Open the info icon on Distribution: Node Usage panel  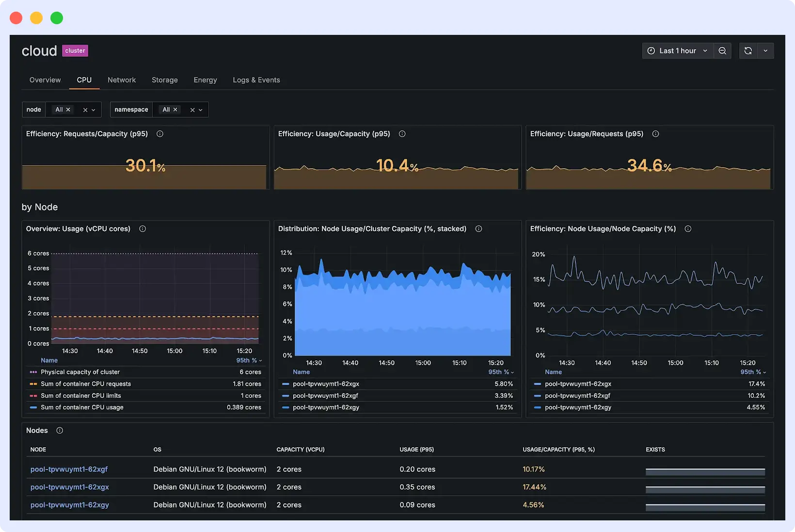(x=478, y=229)
